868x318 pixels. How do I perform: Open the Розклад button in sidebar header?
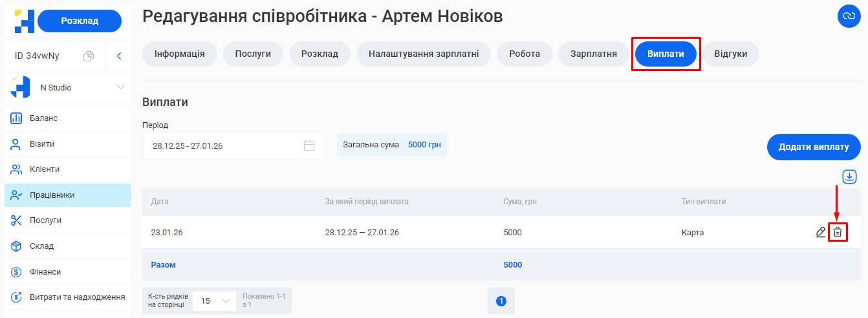click(x=80, y=21)
